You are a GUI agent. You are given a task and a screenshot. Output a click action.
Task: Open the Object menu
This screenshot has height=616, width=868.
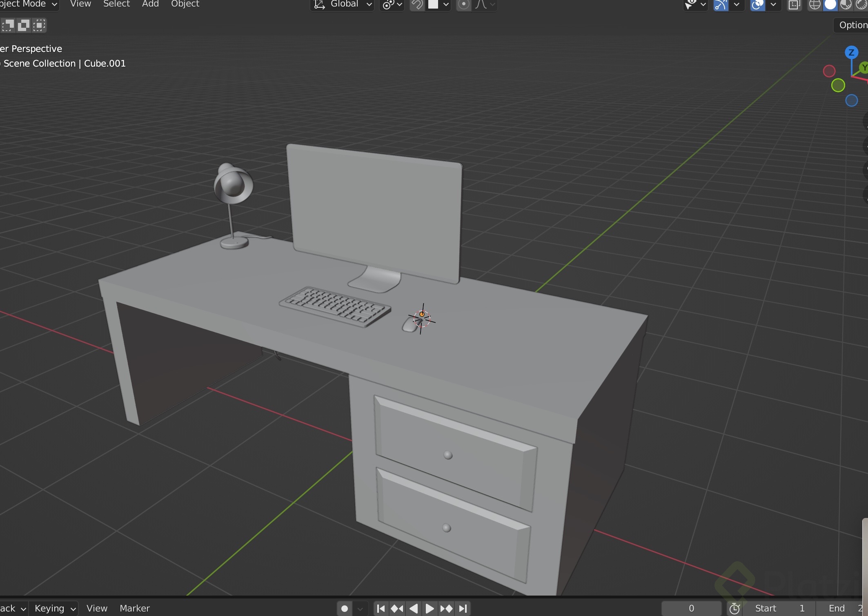[x=185, y=4]
